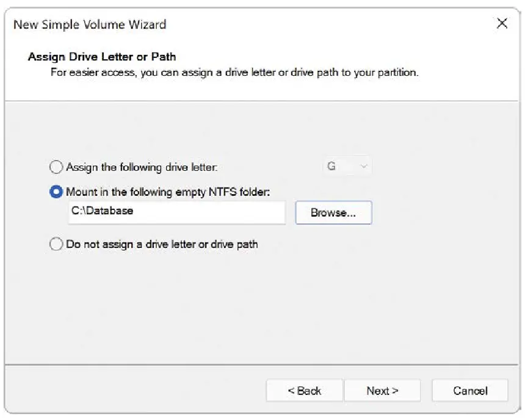Image resolution: width=525 pixels, height=420 pixels.
Task: Click the drive letter dropdown chevron arrow
Action: (364, 167)
